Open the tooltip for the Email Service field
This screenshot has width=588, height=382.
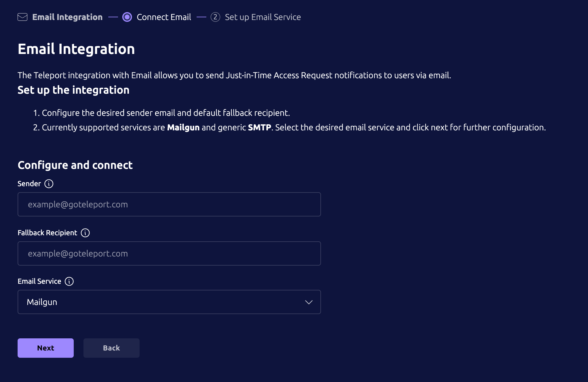tap(69, 281)
